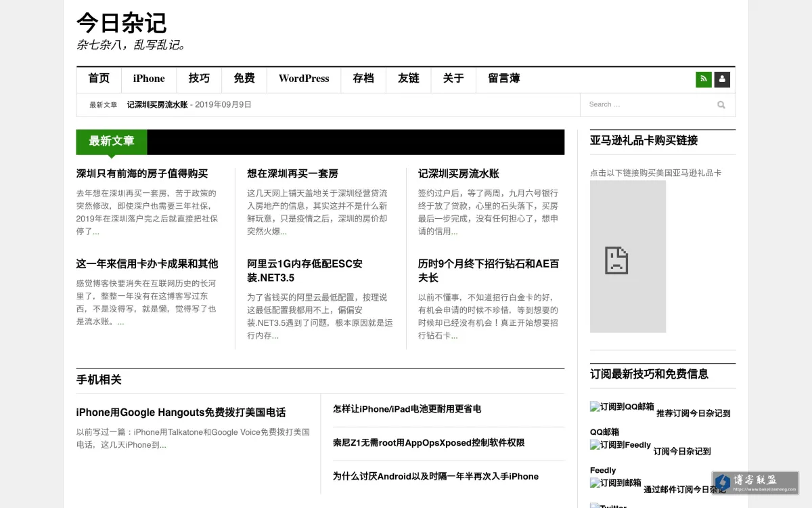Image resolution: width=812 pixels, height=508 pixels.
Task: Open article iPhone用Google Hangouts免费拨打美国电话
Action: point(181,412)
